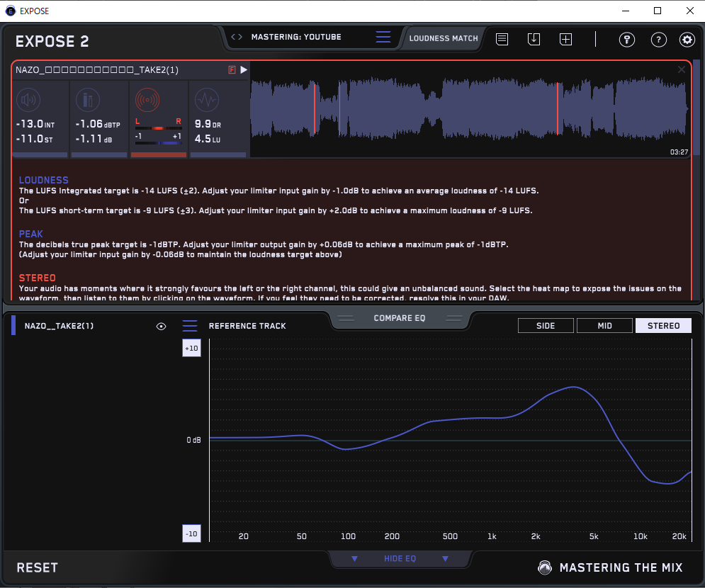Select the loudness speaker icon

point(28,100)
